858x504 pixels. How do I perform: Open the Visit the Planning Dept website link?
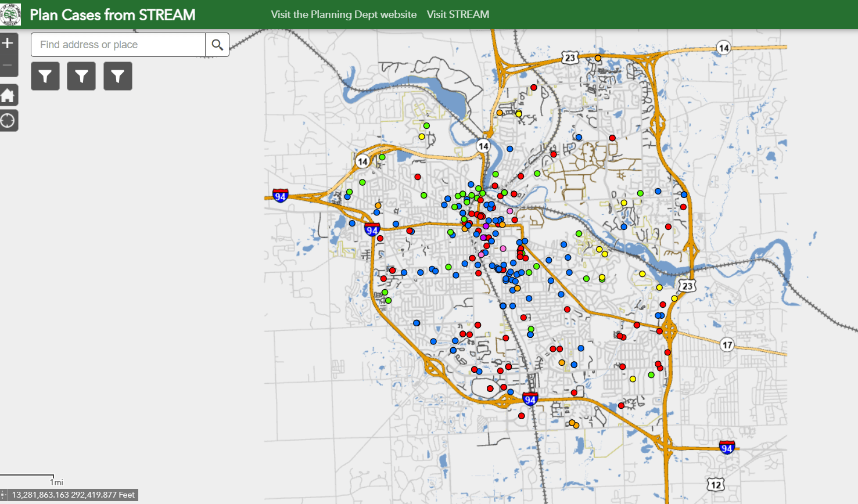[343, 15]
